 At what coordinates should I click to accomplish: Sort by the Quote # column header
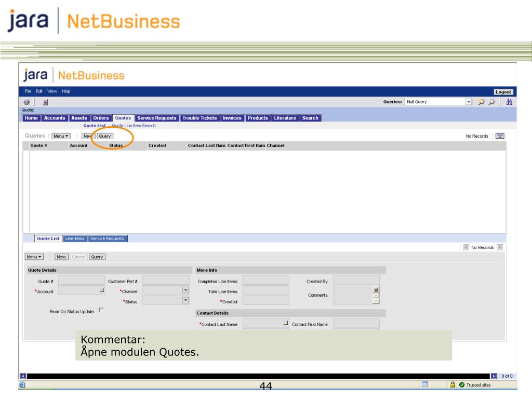coord(38,145)
